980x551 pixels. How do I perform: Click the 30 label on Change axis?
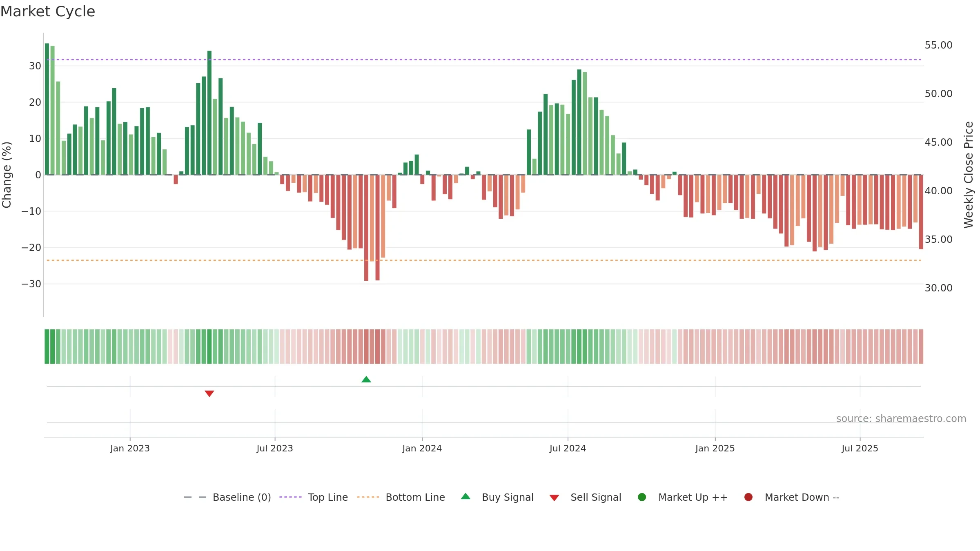[x=35, y=66]
